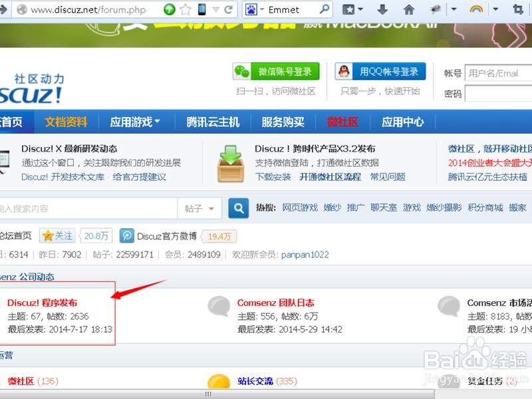Open the 应用中心 nav tab
The height and width of the screenshot is (399, 532).
(x=402, y=122)
